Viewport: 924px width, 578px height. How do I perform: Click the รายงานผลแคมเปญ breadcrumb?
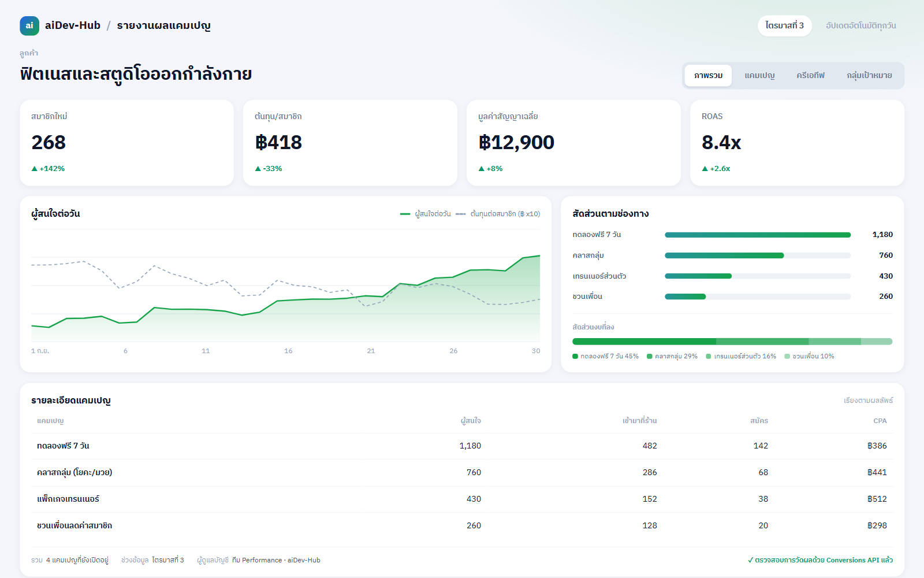click(163, 25)
